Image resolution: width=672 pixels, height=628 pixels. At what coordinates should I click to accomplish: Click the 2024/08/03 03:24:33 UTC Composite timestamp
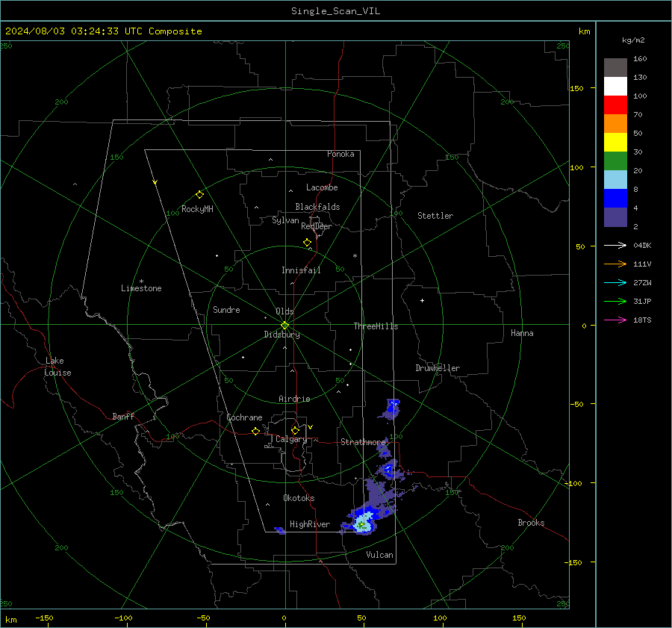point(103,31)
